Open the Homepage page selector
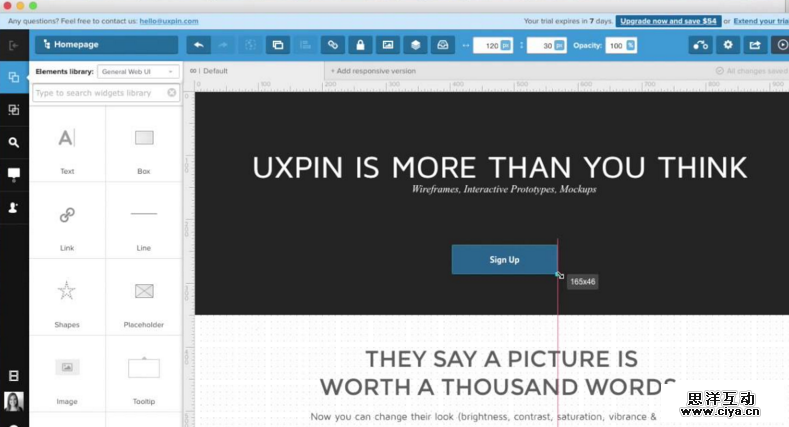789x427 pixels. click(x=106, y=45)
